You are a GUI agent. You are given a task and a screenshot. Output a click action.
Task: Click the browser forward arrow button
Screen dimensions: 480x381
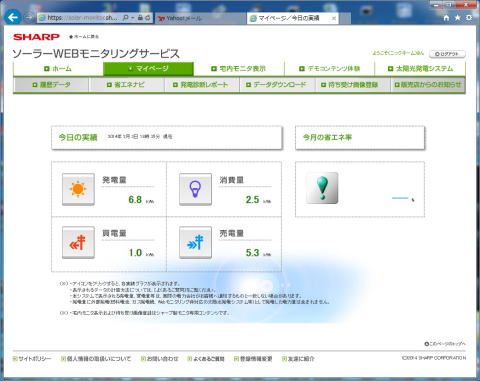click(29, 17)
